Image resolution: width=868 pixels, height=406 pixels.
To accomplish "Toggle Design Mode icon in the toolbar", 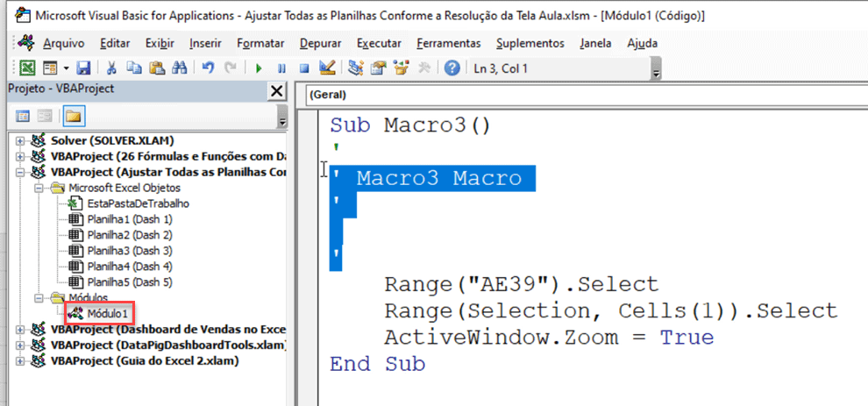I will pos(327,68).
